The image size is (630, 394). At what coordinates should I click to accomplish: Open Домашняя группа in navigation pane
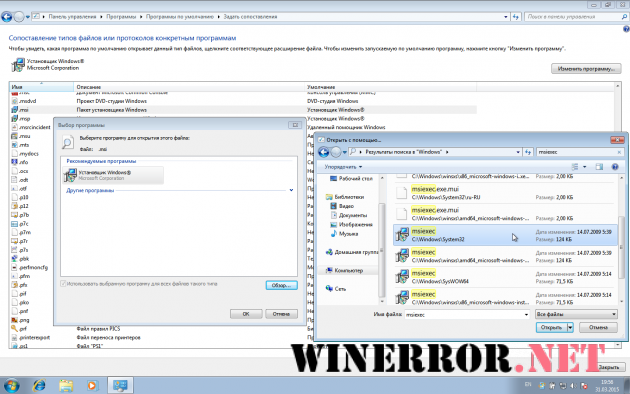tap(352, 252)
